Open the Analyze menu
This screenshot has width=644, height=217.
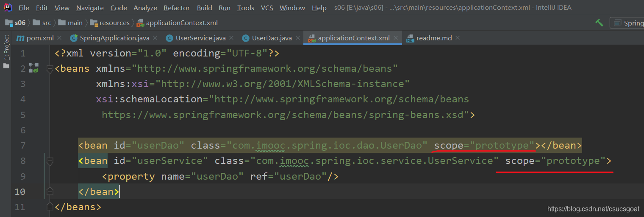[145, 8]
